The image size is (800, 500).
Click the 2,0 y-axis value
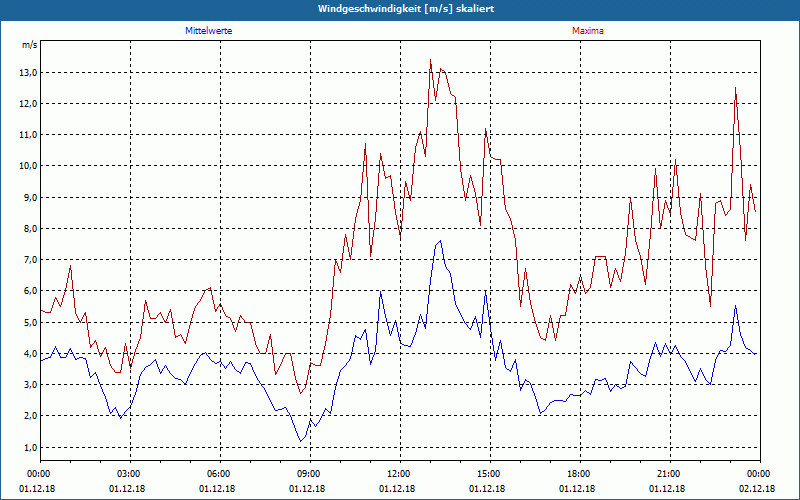pos(31,416)
